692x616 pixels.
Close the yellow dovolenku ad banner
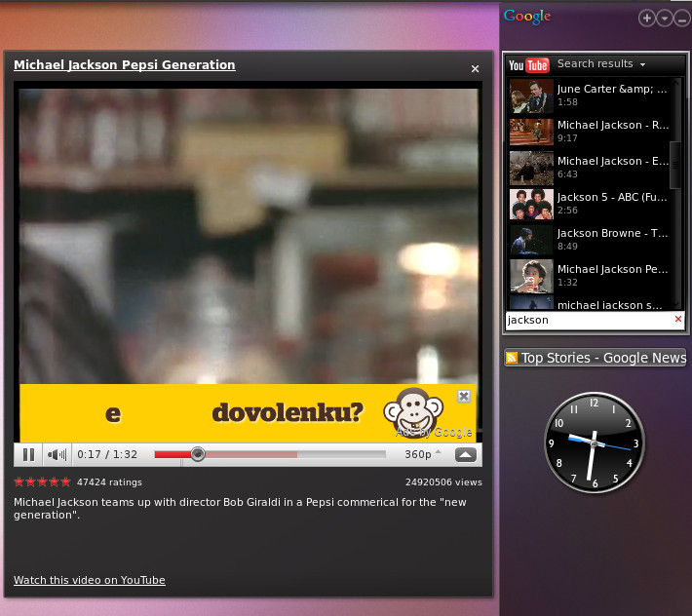[464, 397]
